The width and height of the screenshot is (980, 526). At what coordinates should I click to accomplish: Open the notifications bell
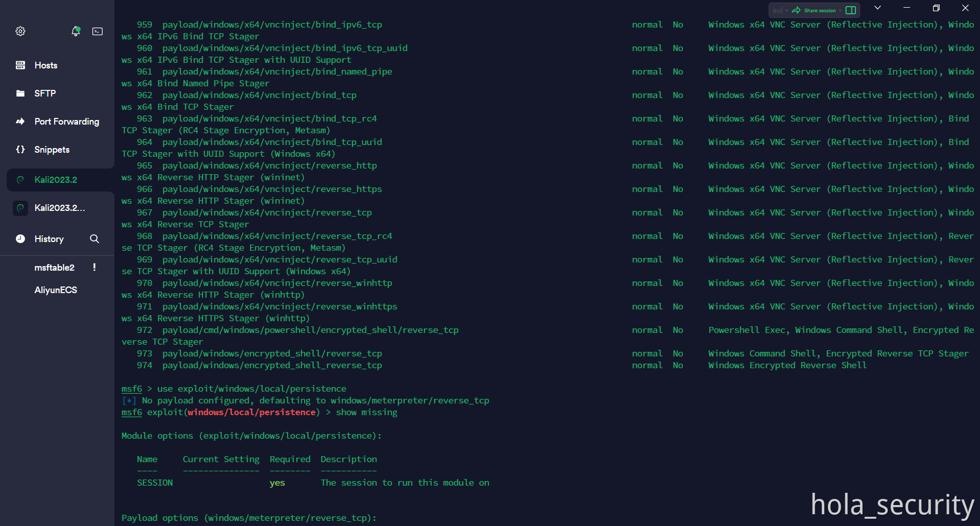coord(76,31)
